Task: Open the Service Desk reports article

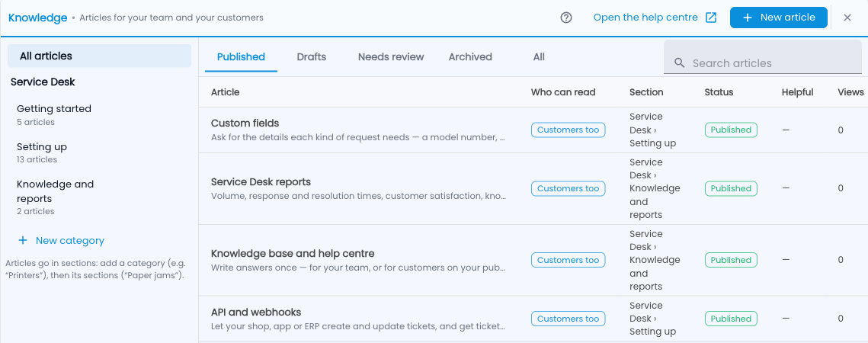Action: [x=261, y=181]
